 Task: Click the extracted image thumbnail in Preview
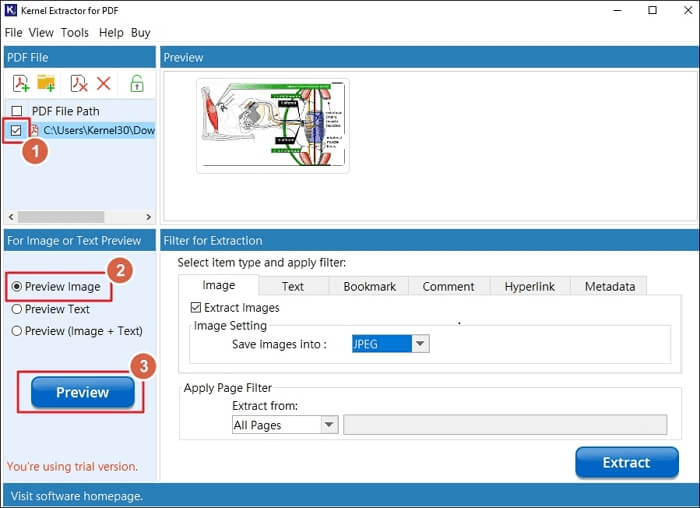273,125
